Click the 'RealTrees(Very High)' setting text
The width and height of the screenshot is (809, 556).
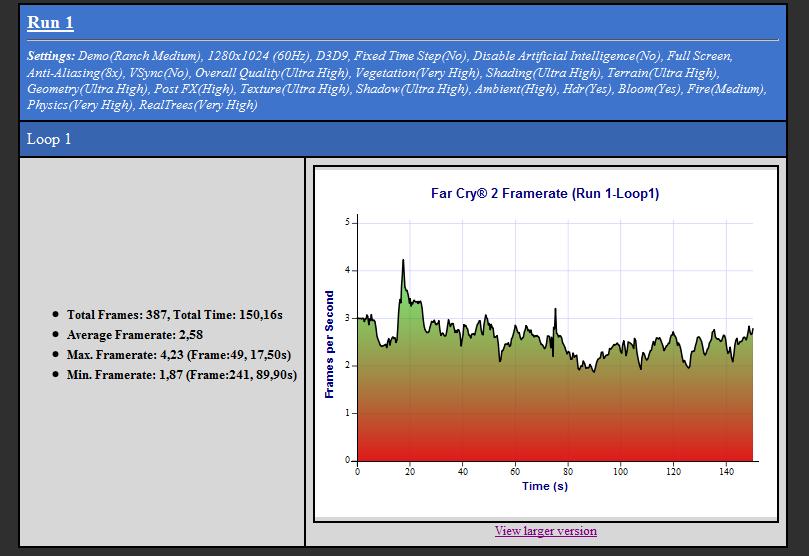[x=198, y=105]
